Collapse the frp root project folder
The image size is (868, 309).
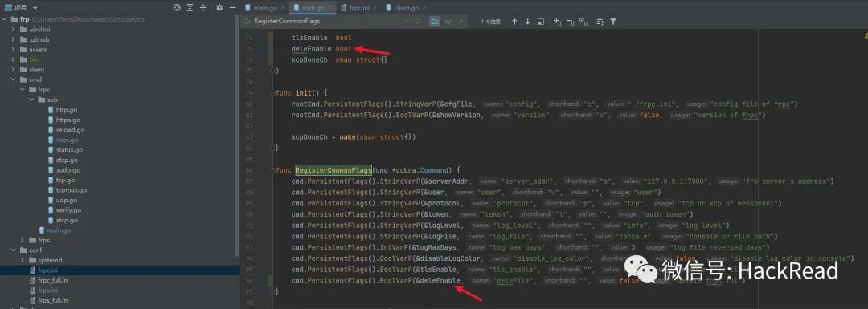[5, 19]
